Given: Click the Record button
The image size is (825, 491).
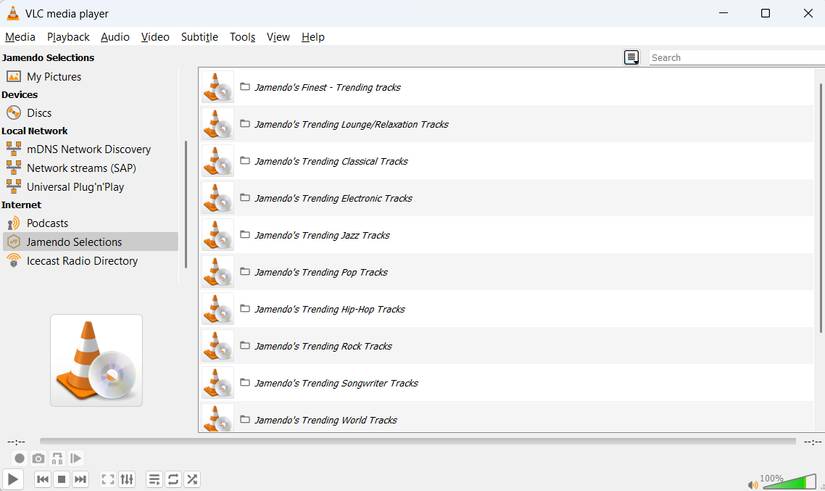Looking at the screenshot, I should point(19,458).
